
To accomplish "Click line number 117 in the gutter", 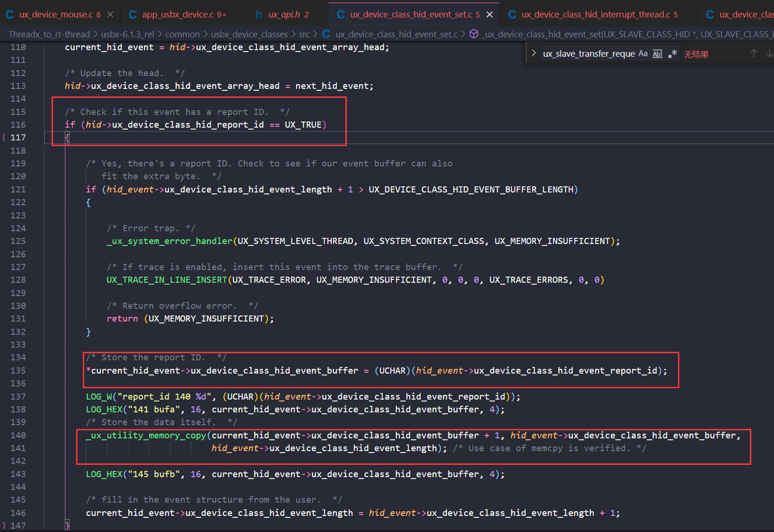I will click(x=18, y=138).
